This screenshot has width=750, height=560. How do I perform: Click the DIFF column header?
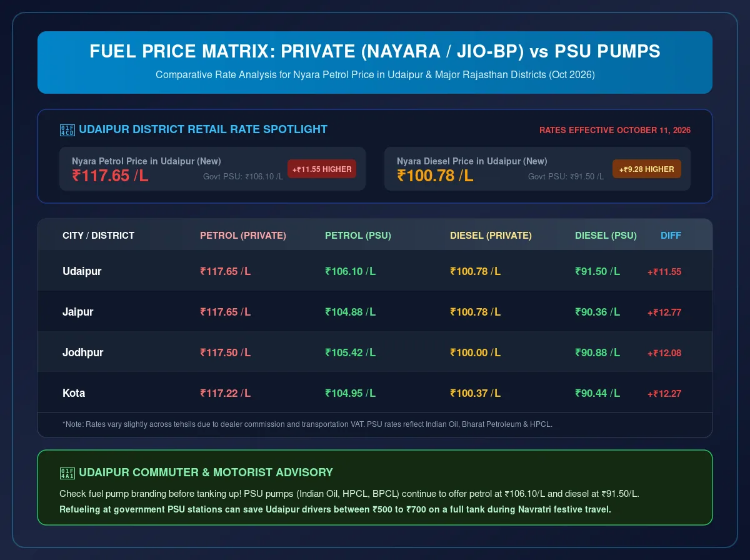pyautogui.click(x=671, y=236)
